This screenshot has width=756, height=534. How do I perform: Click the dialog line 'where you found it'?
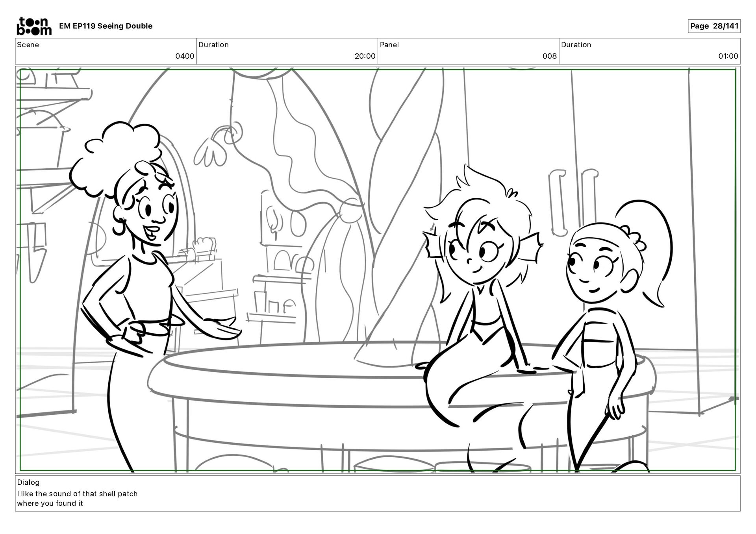(50, 503)
